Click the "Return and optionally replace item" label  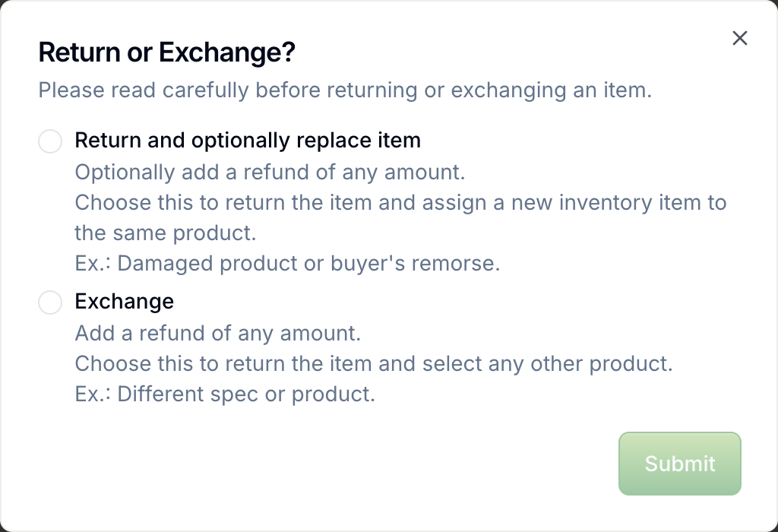[248, 141]
